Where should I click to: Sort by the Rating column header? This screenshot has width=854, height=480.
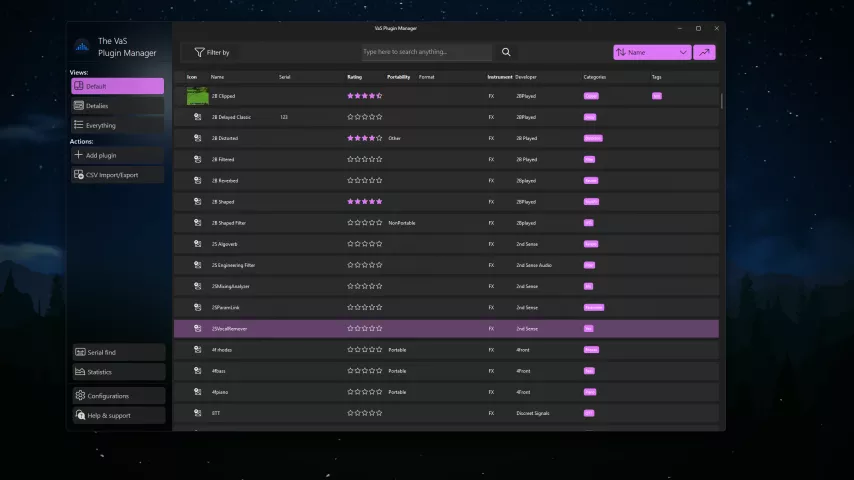pyautogui.click(x=355, y=77)
